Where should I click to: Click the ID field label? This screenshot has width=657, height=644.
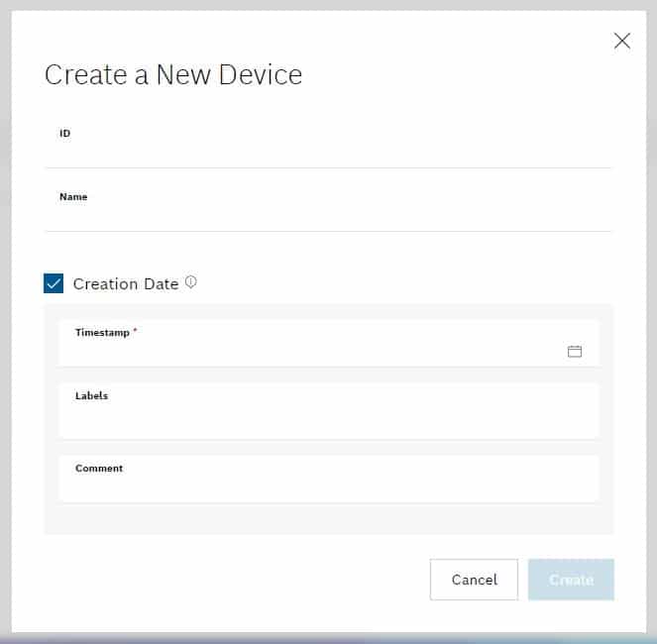coord(64,133)
